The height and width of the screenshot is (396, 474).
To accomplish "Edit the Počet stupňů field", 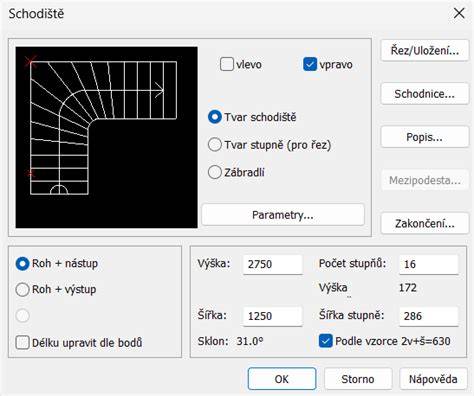I will coord(429,264).
